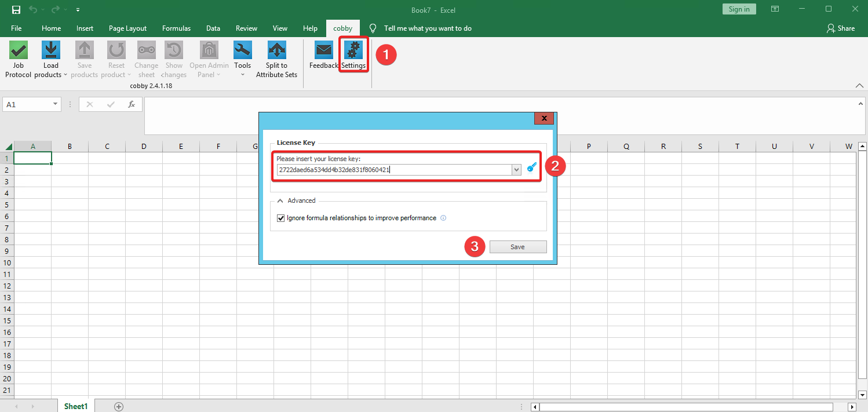Click the Change sheet icon
The width and height of the screenshot is (868, 412).
147,50
